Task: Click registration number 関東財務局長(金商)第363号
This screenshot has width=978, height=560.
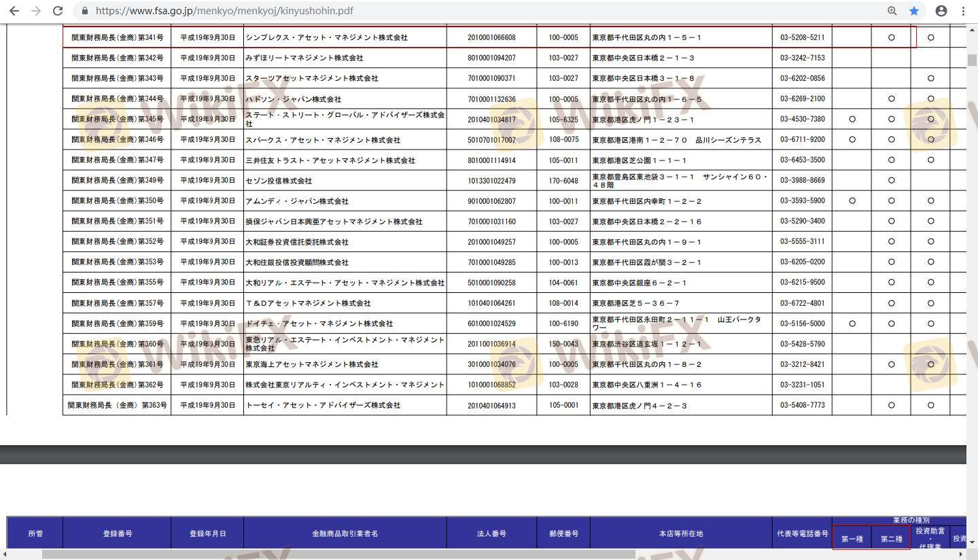Action: pos(117,405)
